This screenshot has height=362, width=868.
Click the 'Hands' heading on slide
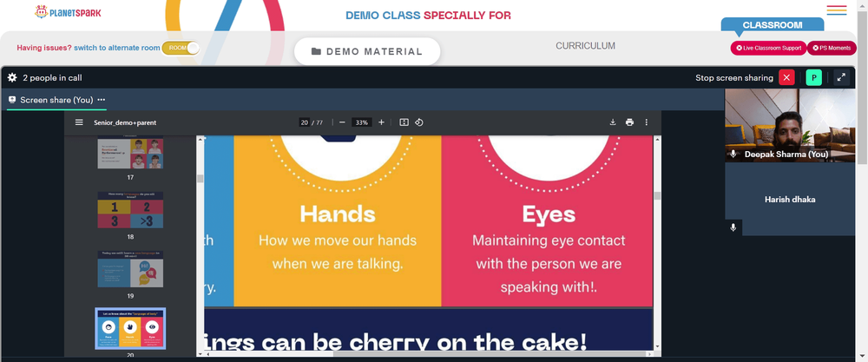coord(338,214)
